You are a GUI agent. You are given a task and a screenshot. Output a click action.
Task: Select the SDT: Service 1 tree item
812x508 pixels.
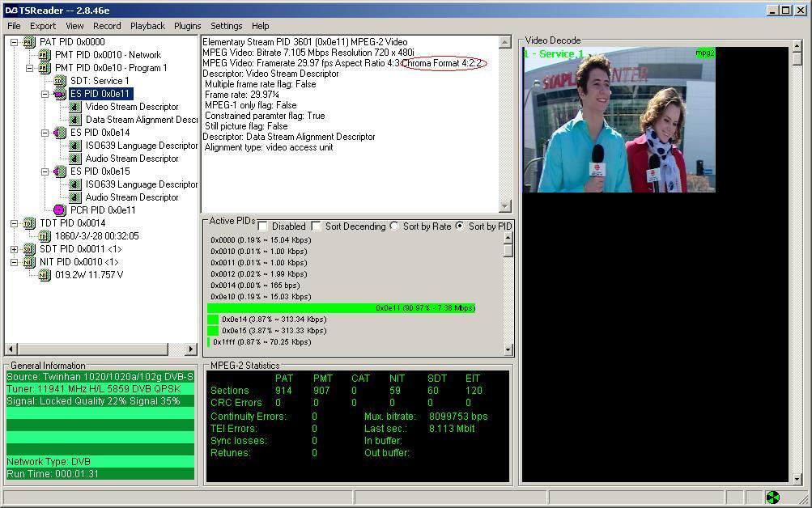point(100,81)
